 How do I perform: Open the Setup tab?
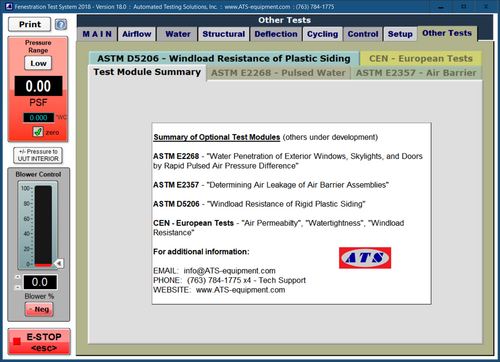(x=400, y=34)
